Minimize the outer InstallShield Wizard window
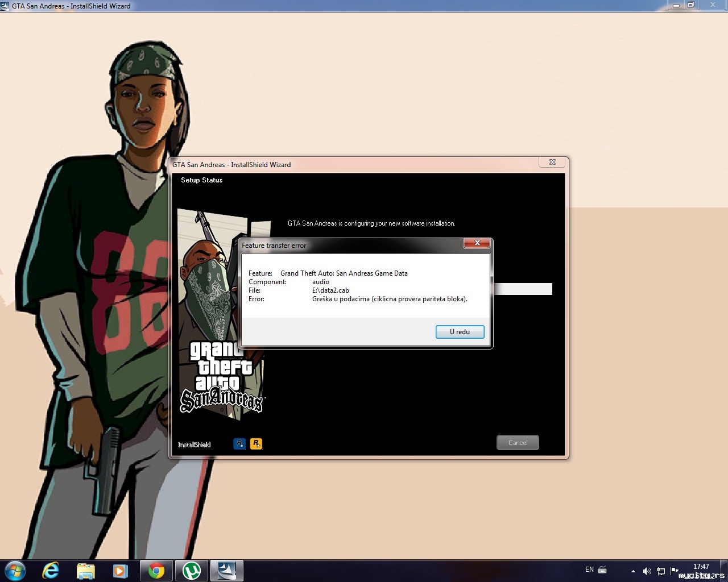This screenshot has width=728, height=582. coord(676,5)
